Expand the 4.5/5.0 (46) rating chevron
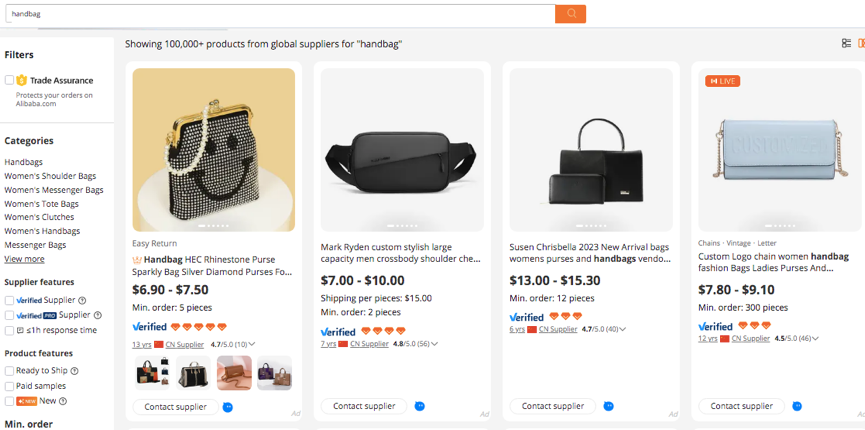Viewport: 865px width, 430px height. tap(819, 339)
